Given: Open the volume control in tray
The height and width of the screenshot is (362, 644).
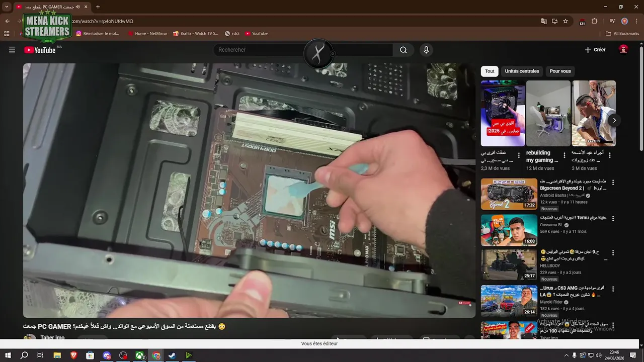Looking at the screenshot, I should (x=599, y=355).
